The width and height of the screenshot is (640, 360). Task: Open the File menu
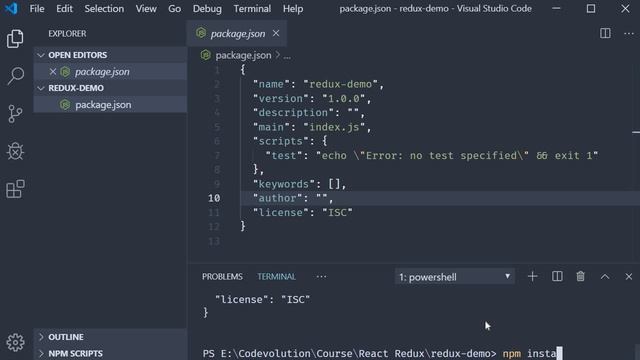pos(37,9)
